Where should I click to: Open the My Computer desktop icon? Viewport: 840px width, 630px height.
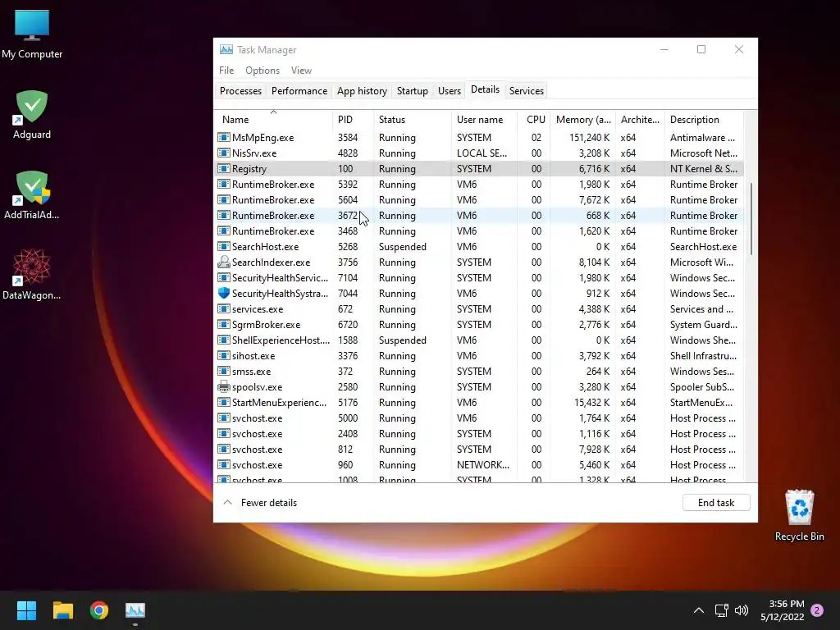pyautogui.click(x=32, y=33)
